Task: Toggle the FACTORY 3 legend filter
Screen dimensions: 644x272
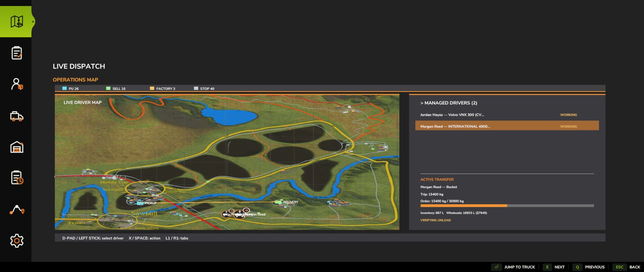Action: [x=163, y=88]
